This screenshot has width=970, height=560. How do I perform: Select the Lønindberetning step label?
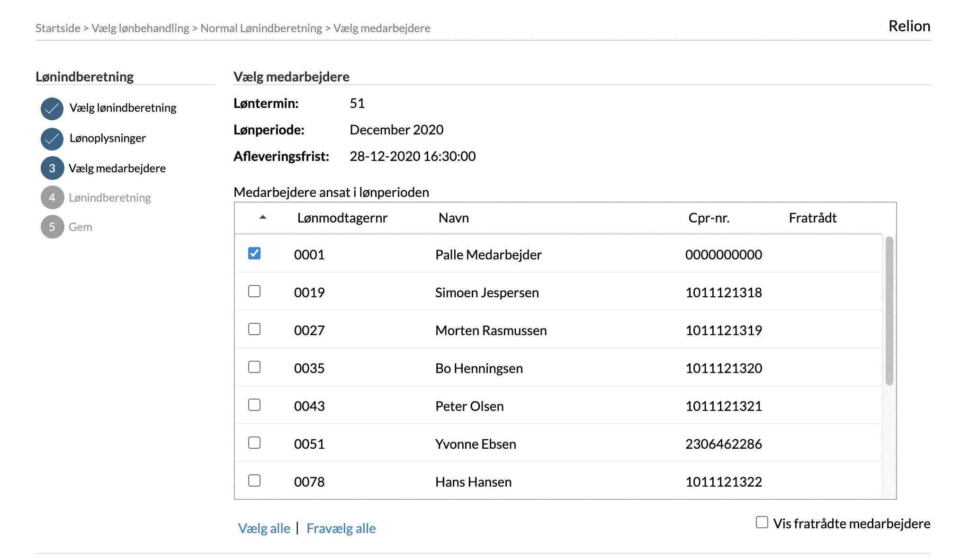(x=109, y=198)
